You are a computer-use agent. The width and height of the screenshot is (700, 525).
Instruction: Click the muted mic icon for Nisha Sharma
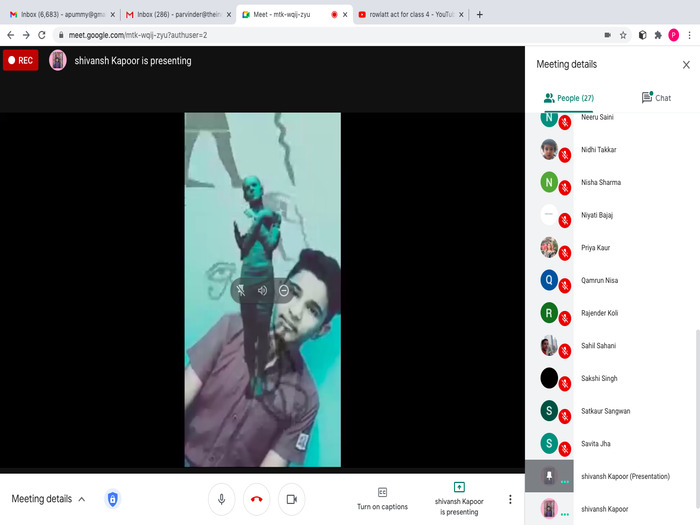click(565, 188)
